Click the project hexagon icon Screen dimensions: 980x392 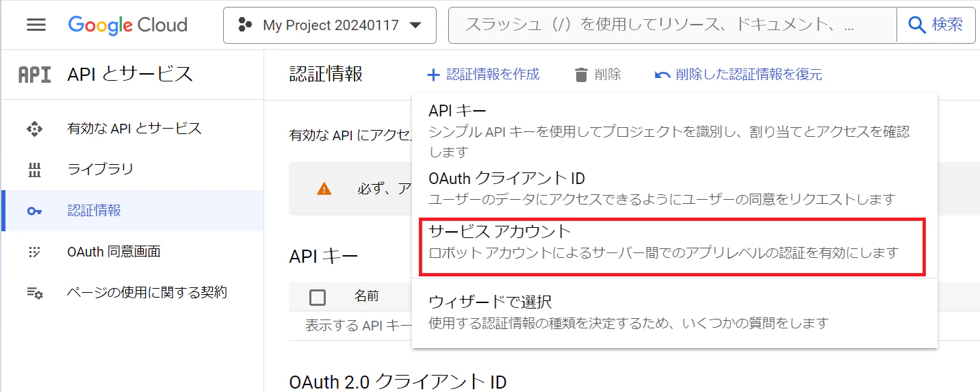pos(244,25)
